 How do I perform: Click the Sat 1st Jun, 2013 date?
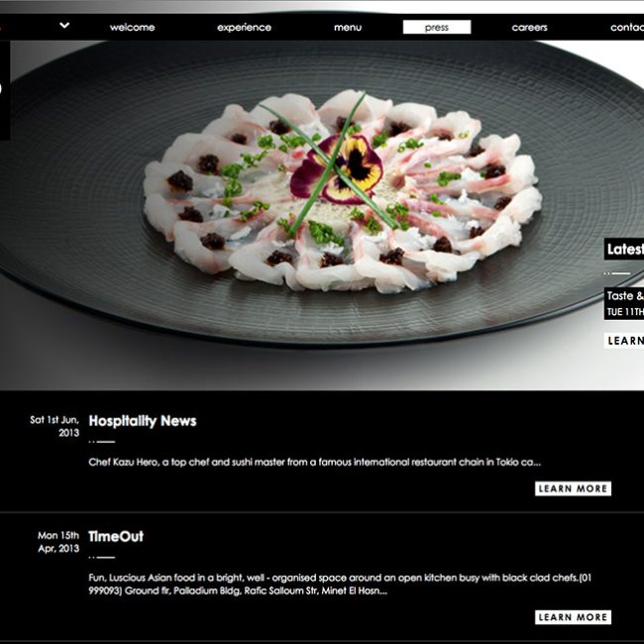[x=54, y=426]
